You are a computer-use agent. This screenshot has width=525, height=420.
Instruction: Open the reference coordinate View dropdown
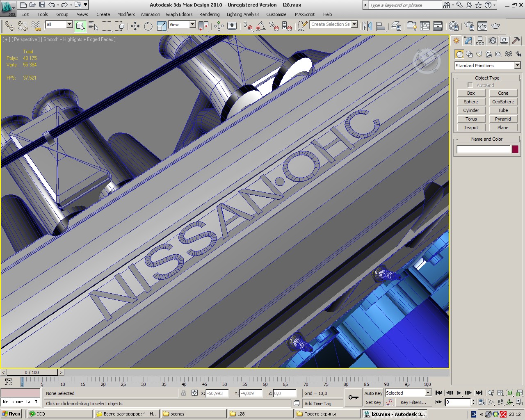[182, 25]
